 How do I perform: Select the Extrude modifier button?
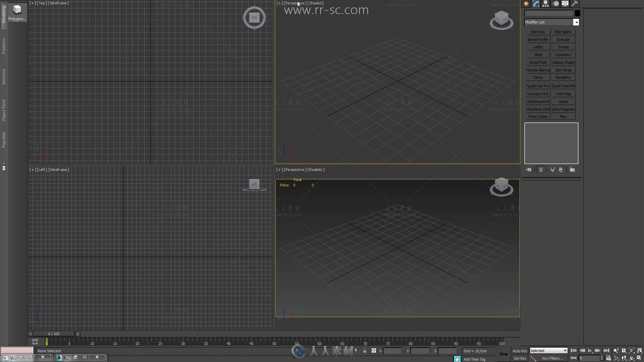pos(563,39)
